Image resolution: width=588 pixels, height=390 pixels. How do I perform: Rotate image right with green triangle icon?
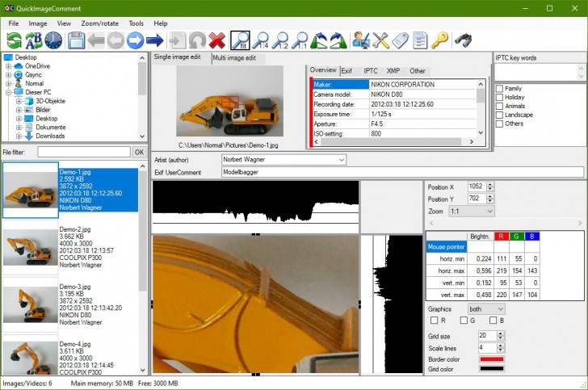tap(338, 40)
